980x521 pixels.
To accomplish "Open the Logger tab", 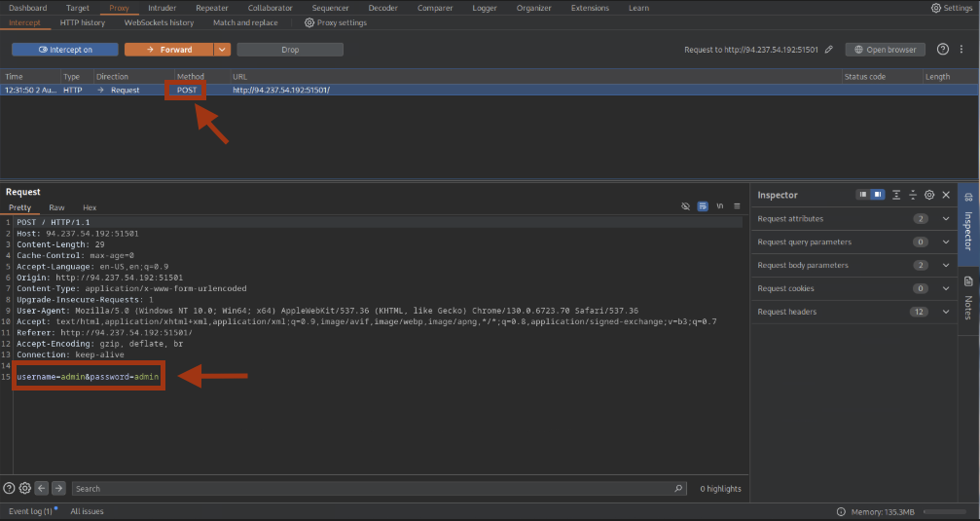I will pos(485,8).
